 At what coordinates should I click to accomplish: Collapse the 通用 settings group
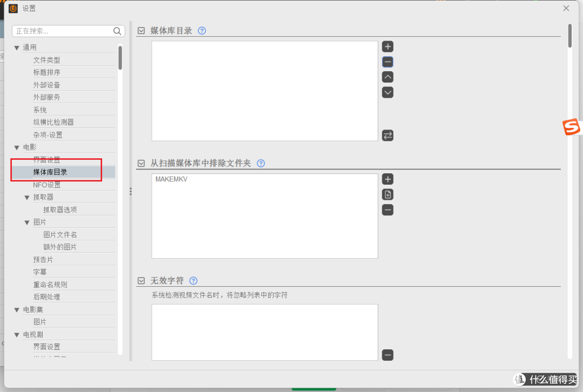tap(17, 47)
